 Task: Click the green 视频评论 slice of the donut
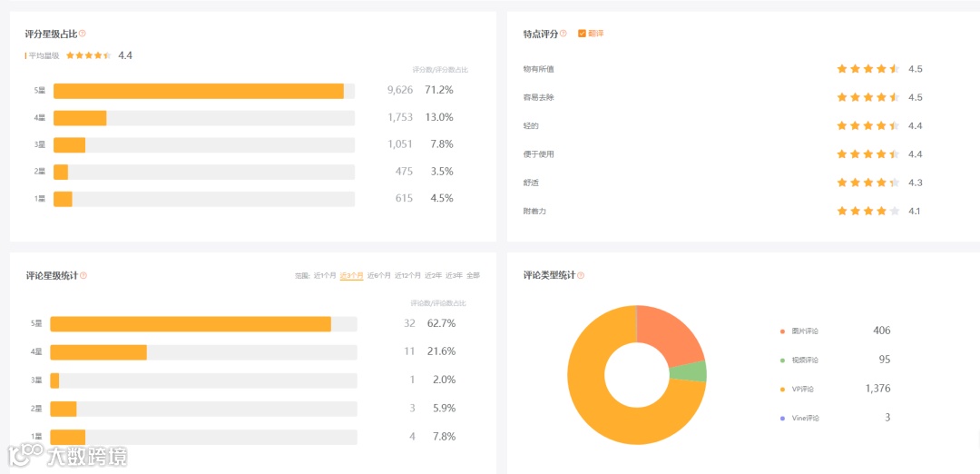click(x=688, y=371)
